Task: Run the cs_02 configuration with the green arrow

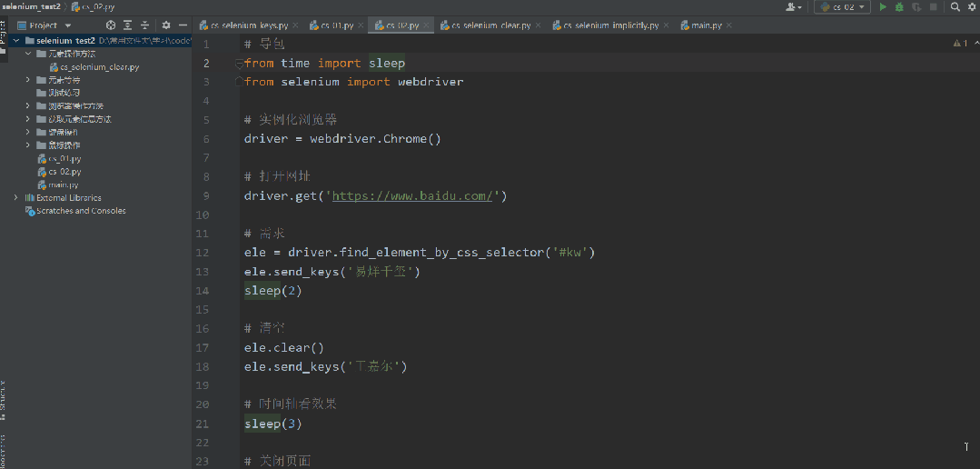Action: 883,7
